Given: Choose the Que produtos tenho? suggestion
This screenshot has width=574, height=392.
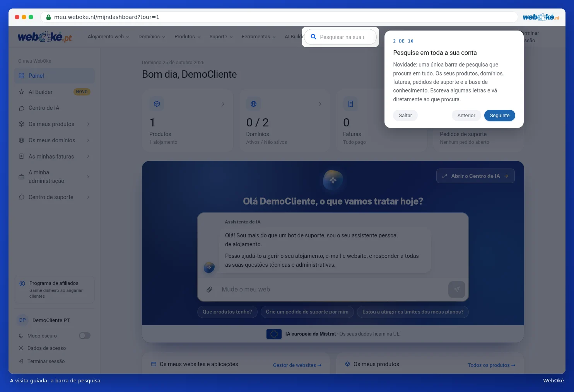Looking at the screenshot, I should tap(227, 312).
